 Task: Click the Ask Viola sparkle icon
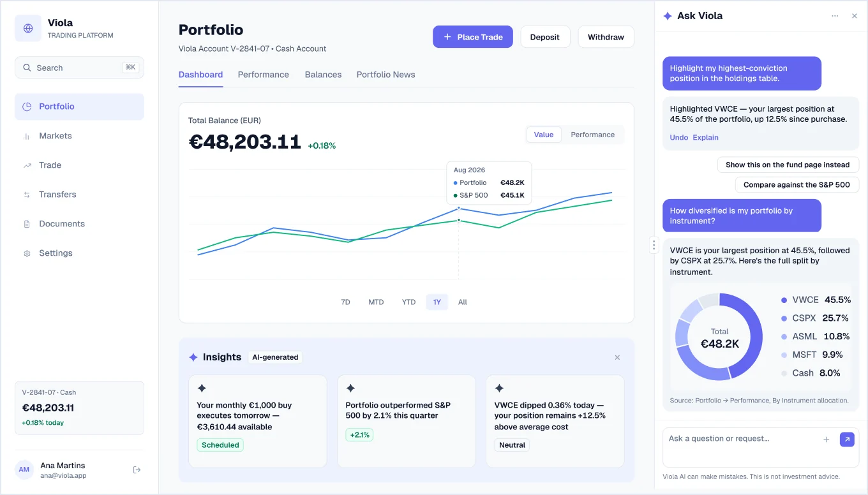coord(668,16)
